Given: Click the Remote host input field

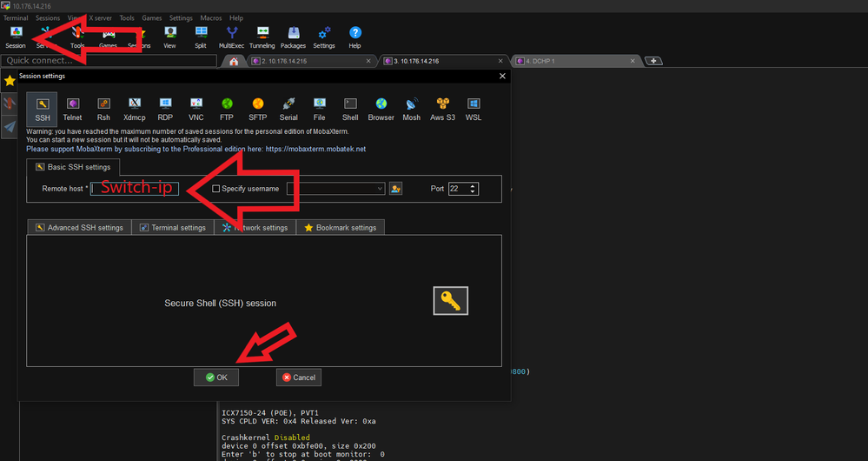Looking at the screenshot, I should [135, 189].
